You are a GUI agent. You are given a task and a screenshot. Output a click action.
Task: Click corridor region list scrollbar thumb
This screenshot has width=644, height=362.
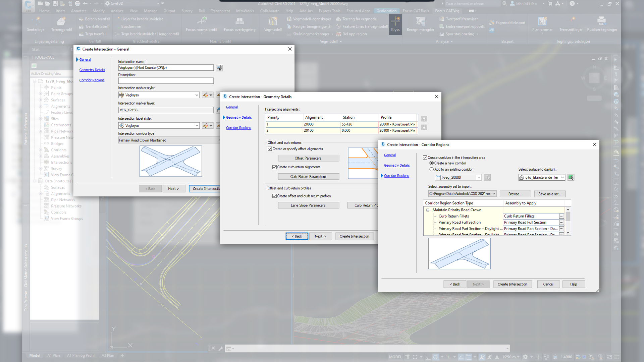568,216
